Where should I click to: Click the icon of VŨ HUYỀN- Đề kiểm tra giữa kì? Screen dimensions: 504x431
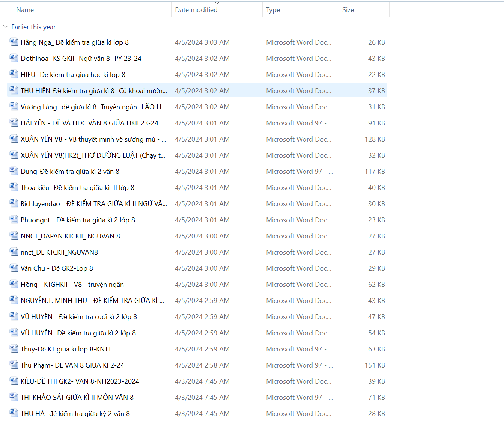tap(14, 332)
